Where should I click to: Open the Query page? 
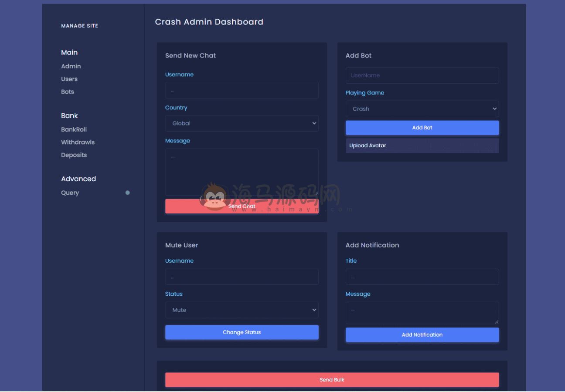coord(70,193)
